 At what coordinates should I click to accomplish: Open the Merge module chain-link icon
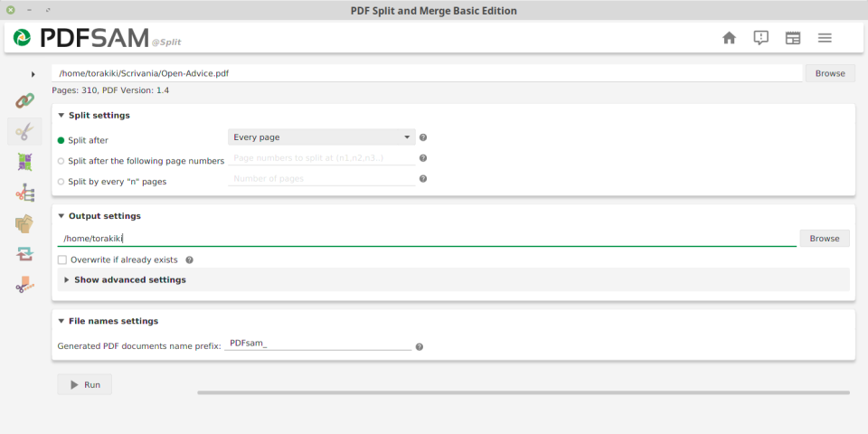(24, 100)
